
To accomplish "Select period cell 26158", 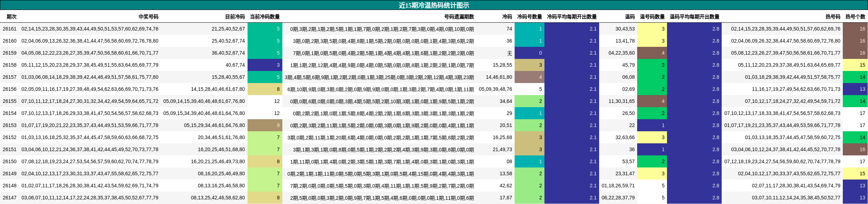I will 10,65.
